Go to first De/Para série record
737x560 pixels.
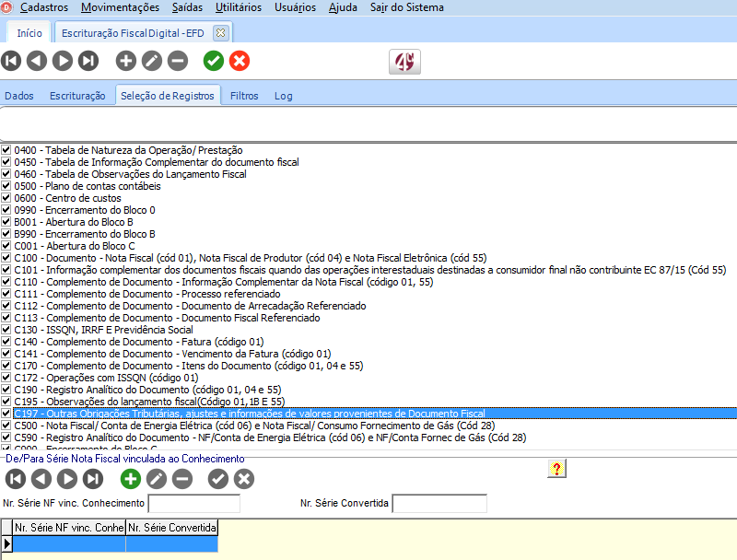(x=16, y=479)
